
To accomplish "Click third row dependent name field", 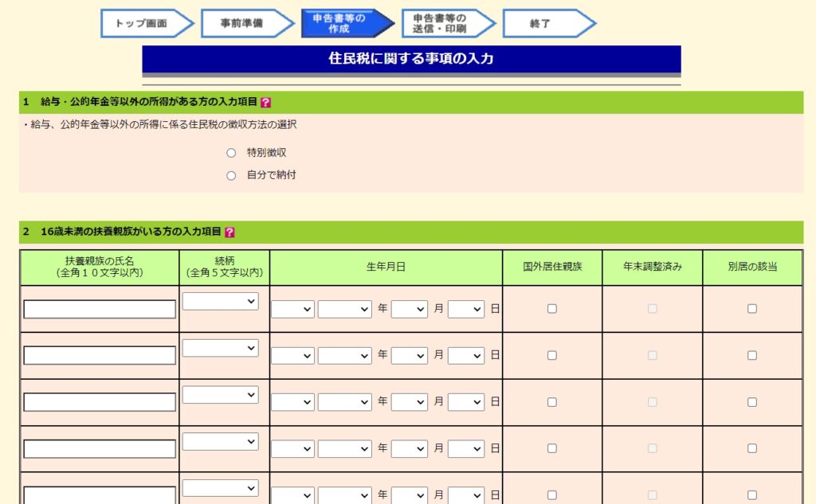I will 100,402.
